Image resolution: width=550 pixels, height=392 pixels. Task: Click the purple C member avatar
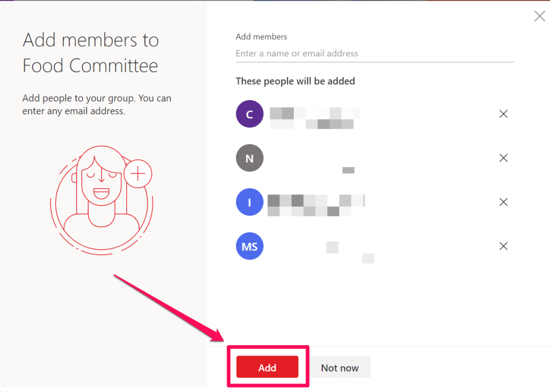pos(250,114)
